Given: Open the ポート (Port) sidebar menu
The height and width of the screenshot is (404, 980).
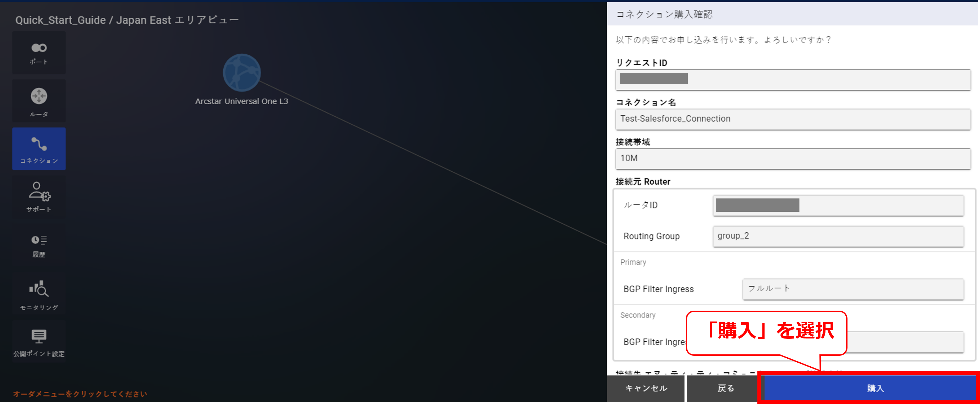Looking at the screenshot, I should coord(39,53).
